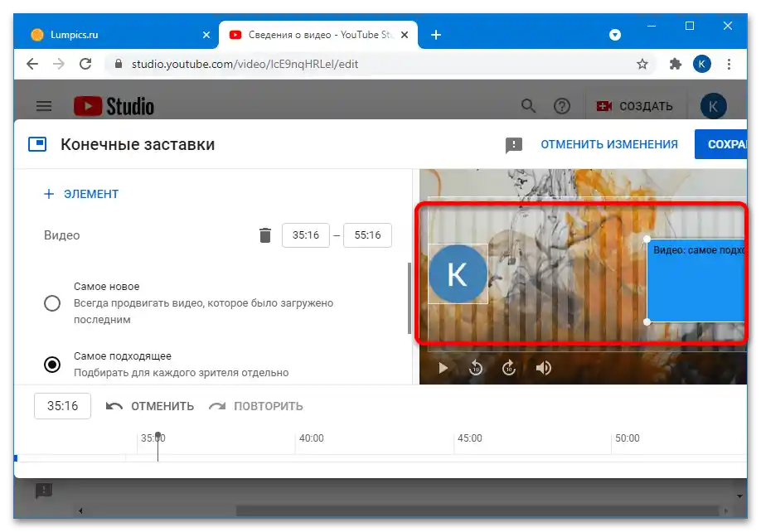This screenshot has width=761, height=532.
Task: Rewind 10 seconds in the preview player
Action: pos(476,368)
